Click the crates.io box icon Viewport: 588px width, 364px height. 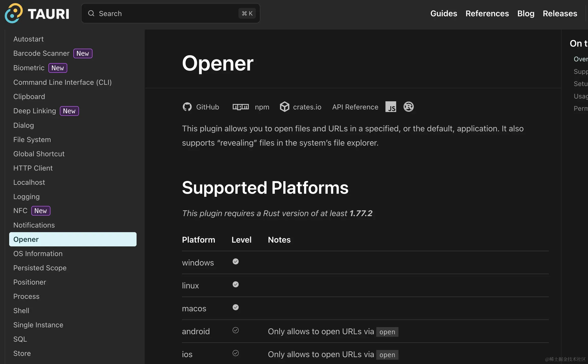pyautogui.click(x=284, y=107)
